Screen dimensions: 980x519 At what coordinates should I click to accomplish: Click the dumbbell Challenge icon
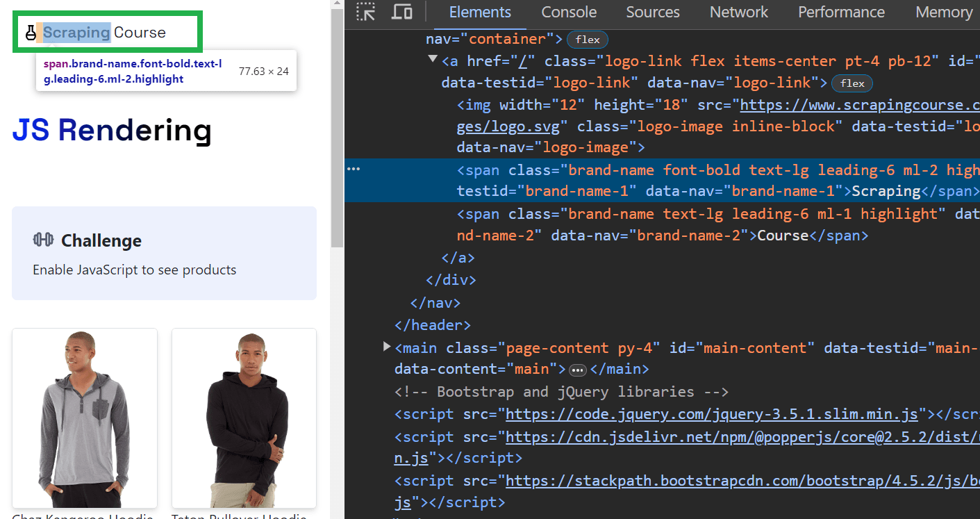[x=43, y=240]
